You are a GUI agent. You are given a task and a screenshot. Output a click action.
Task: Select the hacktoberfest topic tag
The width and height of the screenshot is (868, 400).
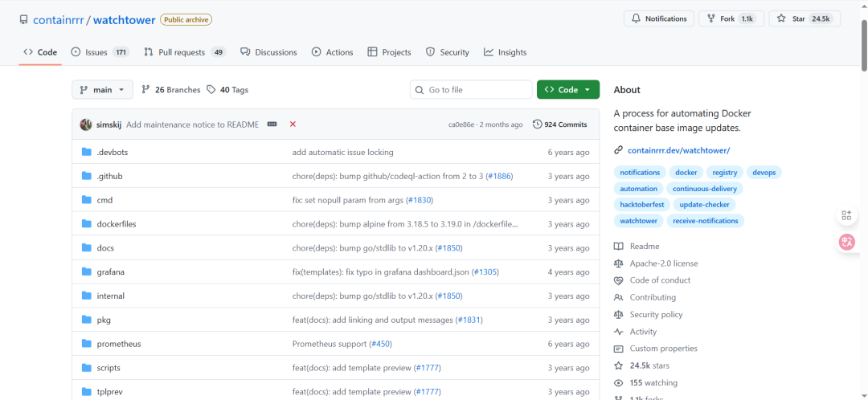pyautogui.click(x=642, y=205)
